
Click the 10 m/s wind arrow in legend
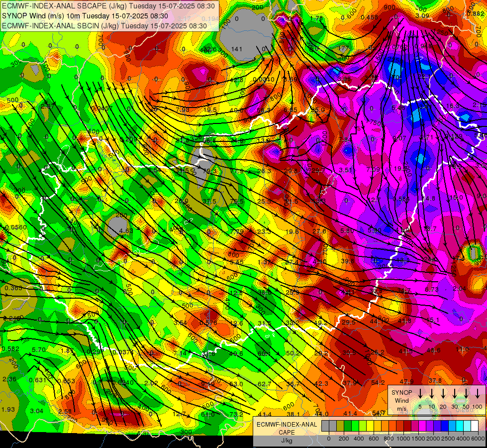[x=431, y=394]
